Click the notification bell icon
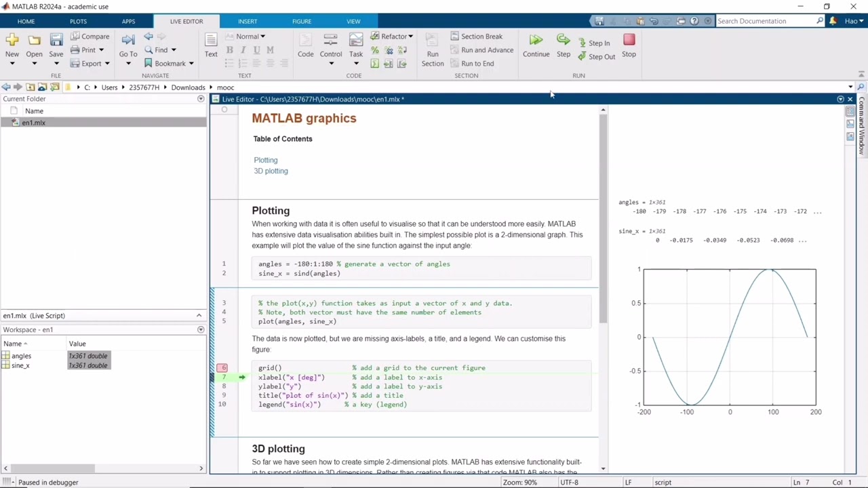Screen dimensions: 868x488 833,21
